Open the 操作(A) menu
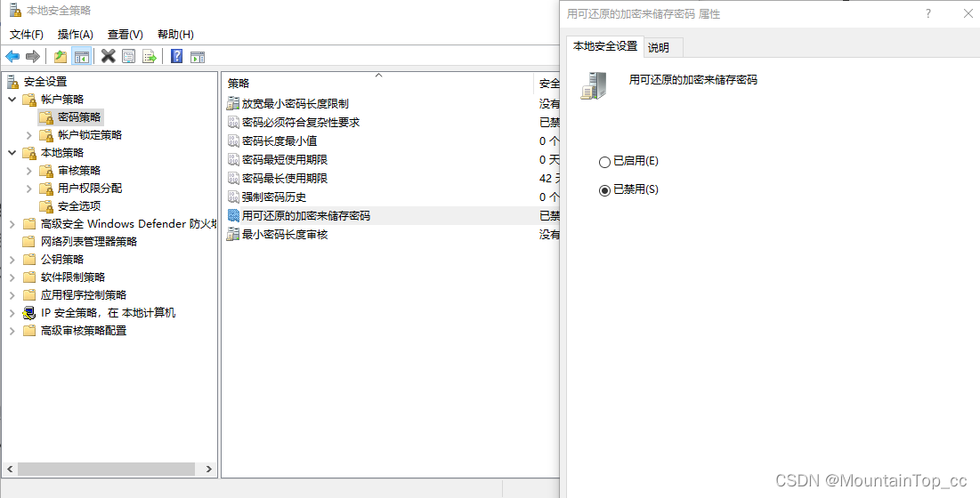The image size is (980, 498). coord(75,35)
